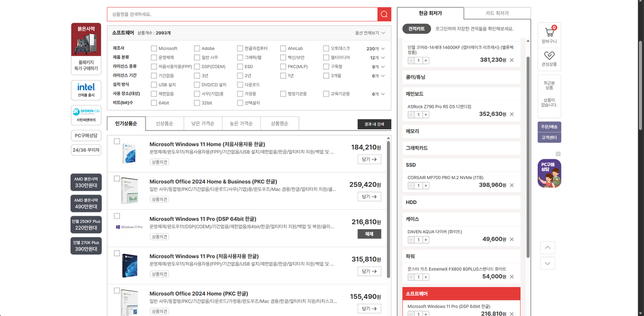Expand the 라이선스 종류 9개 options
Image resolution: width=644 pixels, height=316 pixels.
point(378,67)
